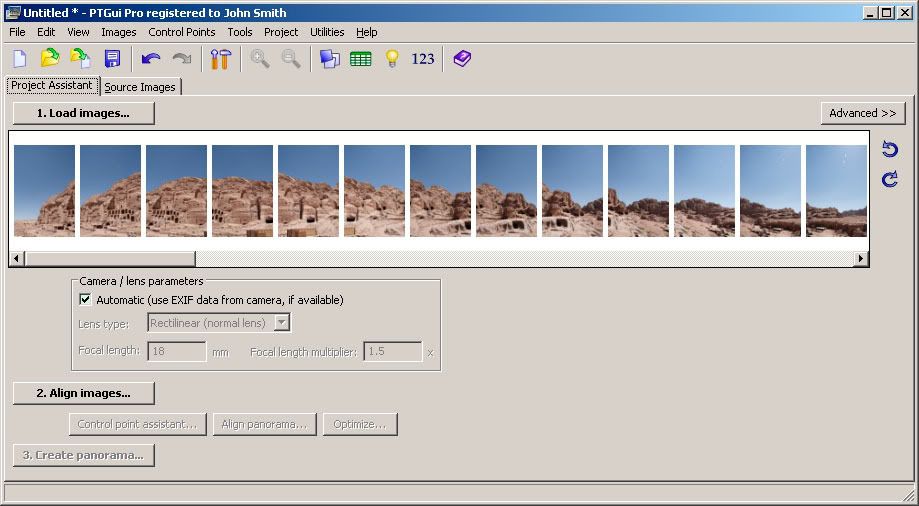Click the 3. Create panorama button
Image resolution: width=919 pixels, height=506 pixels.
(x=84, y=455)
